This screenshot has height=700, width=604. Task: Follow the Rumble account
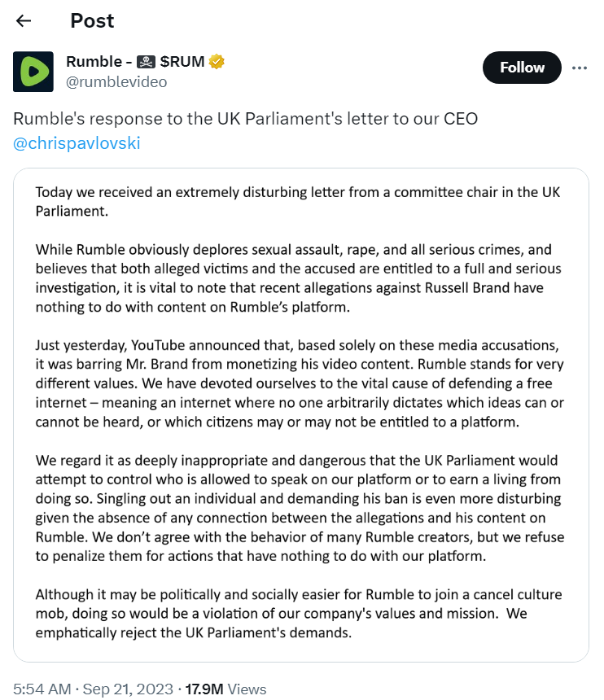(x=522, y=68)
